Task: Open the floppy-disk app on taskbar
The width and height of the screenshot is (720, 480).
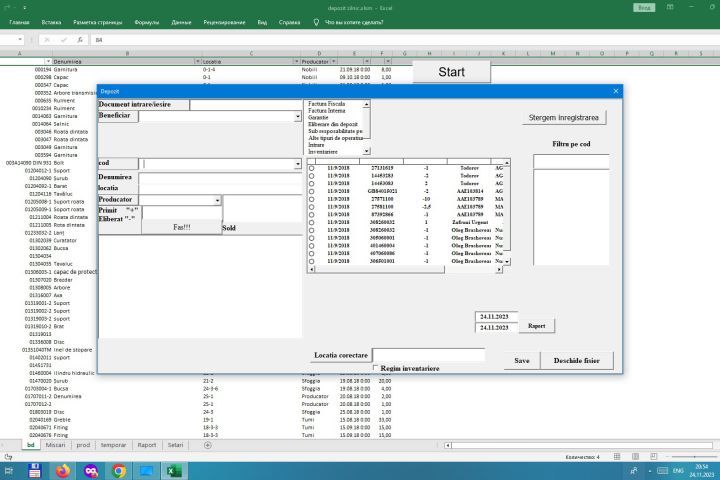Action: point(35,471)
